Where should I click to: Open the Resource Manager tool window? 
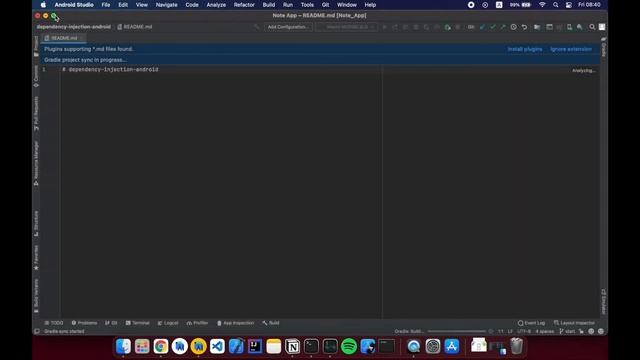(36, 163)
